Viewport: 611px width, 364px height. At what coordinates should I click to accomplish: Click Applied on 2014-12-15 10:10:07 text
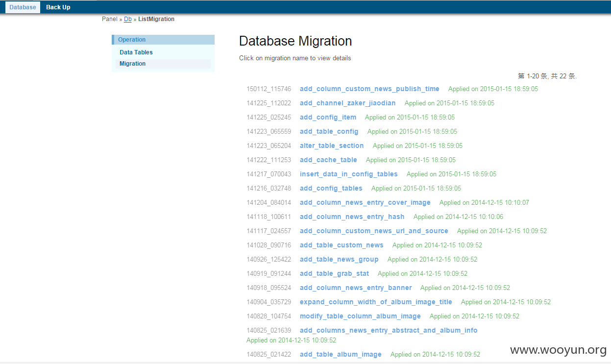tap(484, 202)
